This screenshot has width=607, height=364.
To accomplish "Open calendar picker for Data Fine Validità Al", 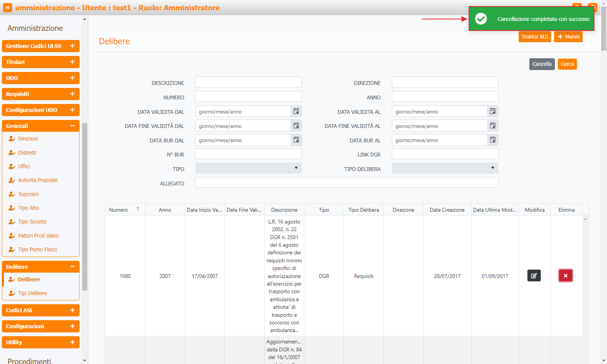I will tap(492, 126).
